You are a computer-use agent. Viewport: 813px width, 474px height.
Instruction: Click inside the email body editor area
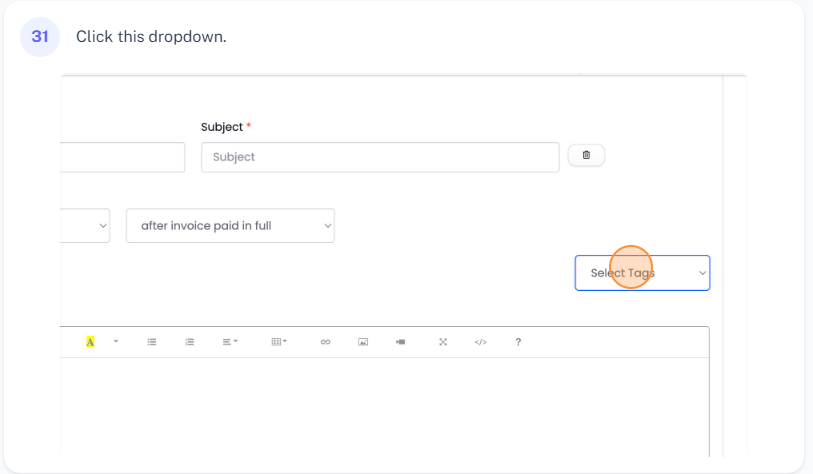coord(385,405)
